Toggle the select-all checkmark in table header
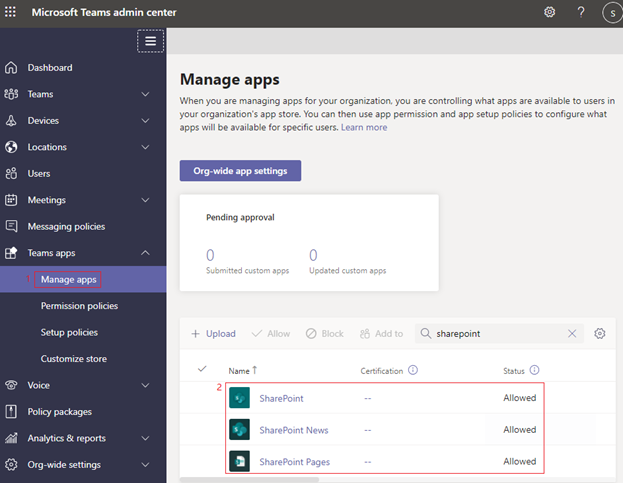The width and height of the screenshot is (623, 483). [x=202, y=369]
